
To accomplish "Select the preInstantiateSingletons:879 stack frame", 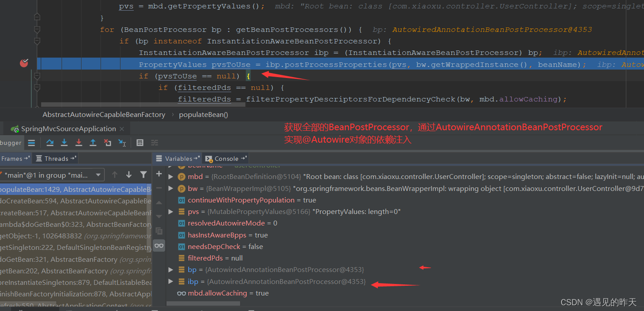I will pyautogui.click(x=76, y=282).
